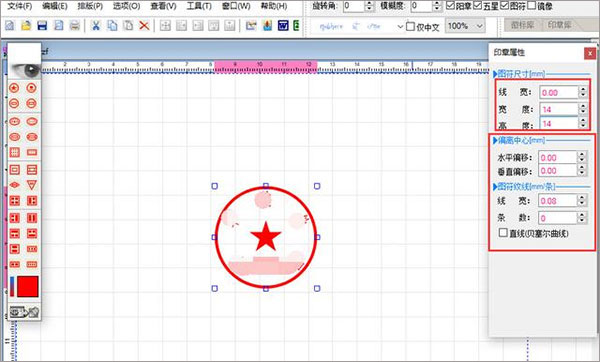Click the blue-red gradient color bar
Screen dimensions: 600x362
(x=12, y=286)
